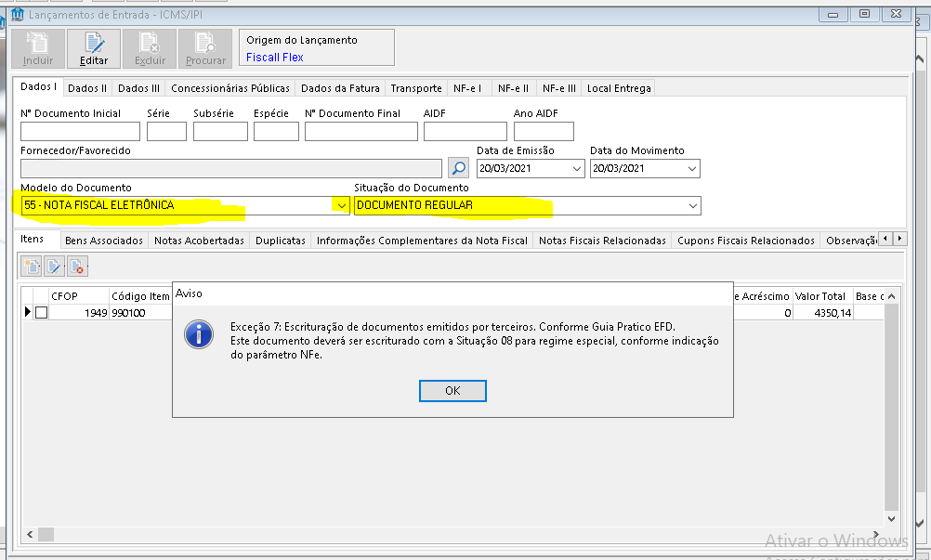This screenshot has width=931, height=560.
Task: Open Notas Fiscais Relacionadas tab
Action: (x=603, y=241)
